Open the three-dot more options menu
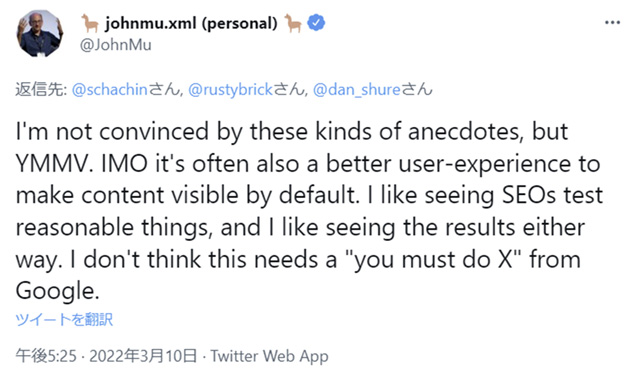Image resolution: width=635 pixels, height=375 pixels. (x=612, y=23)
